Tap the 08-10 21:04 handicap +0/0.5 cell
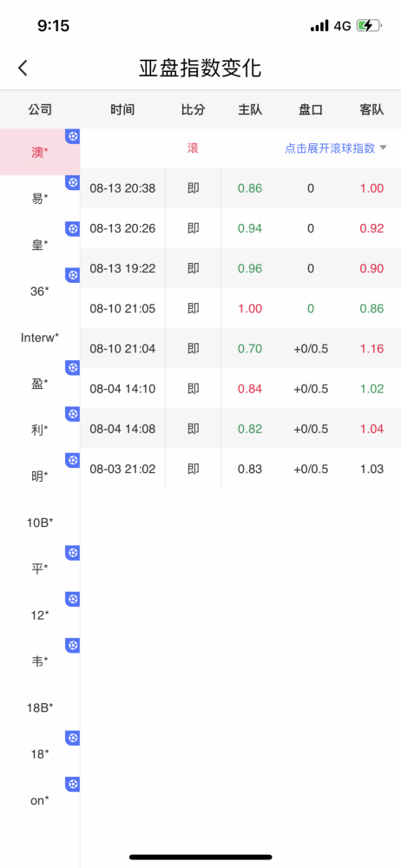 (310, 349)
